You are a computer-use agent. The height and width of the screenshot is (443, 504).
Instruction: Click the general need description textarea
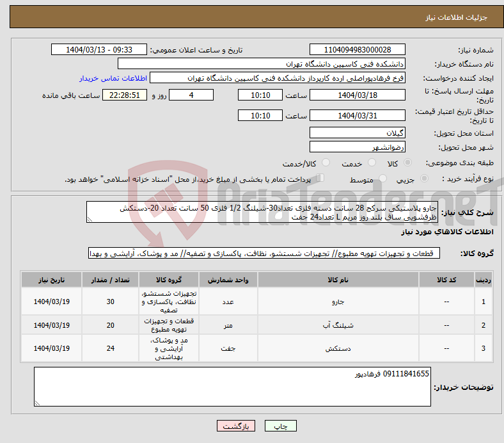(x=262, y=212)
